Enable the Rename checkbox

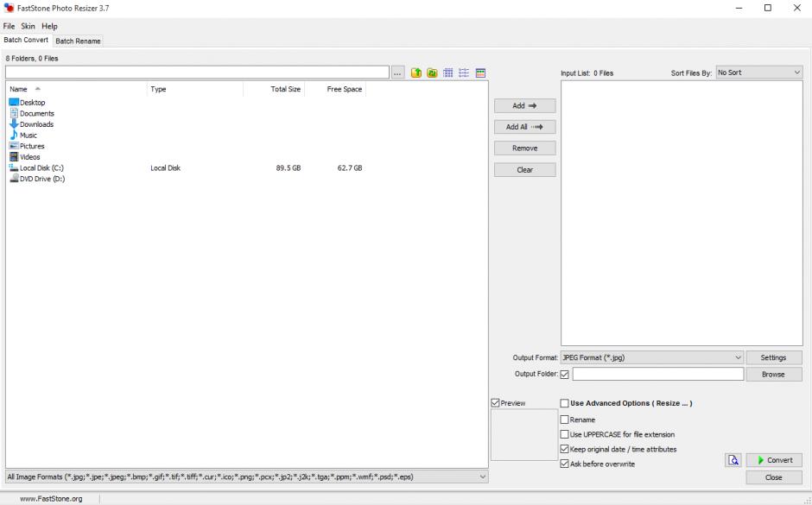click(x=564, y=420)
